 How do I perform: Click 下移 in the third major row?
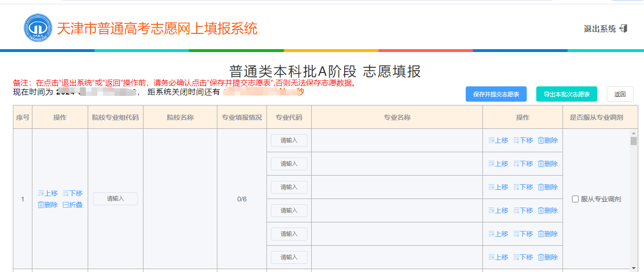click(x=523, y=187)
